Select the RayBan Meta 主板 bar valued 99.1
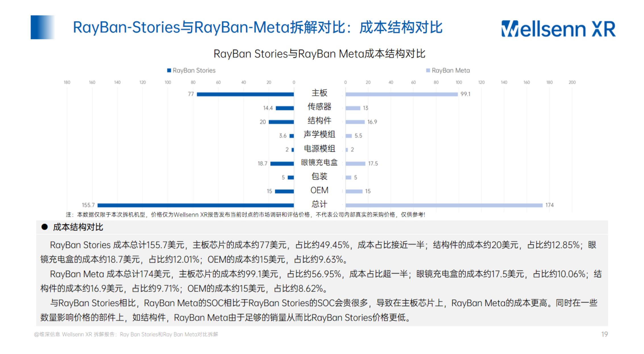 click(402, 94)
